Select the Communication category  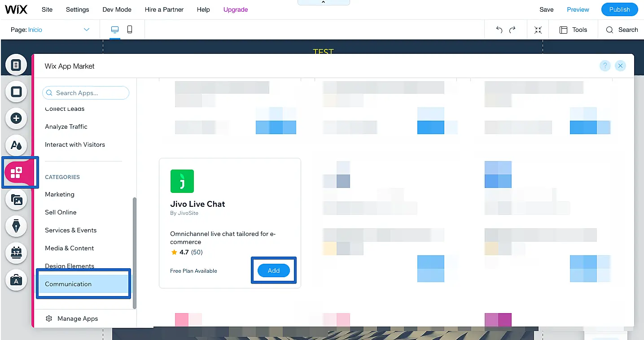(83, 284)
